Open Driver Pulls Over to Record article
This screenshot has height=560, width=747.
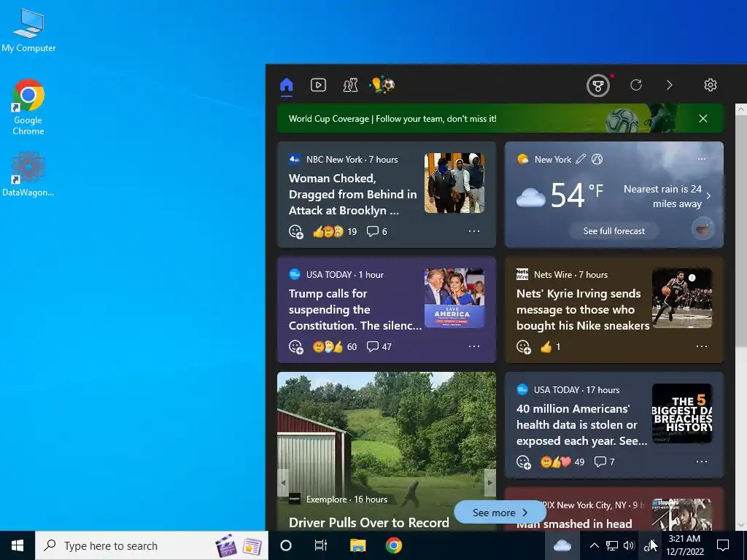(368, 522)
